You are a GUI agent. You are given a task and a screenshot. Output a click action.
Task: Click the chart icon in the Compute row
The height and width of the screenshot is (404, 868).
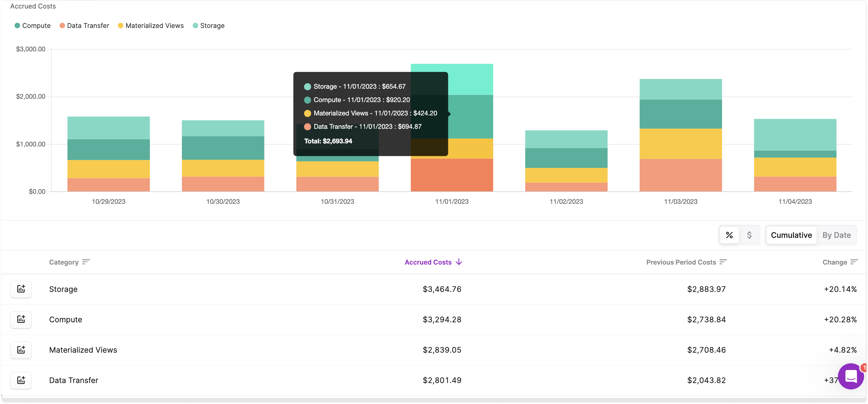click(x=21, y=319)
